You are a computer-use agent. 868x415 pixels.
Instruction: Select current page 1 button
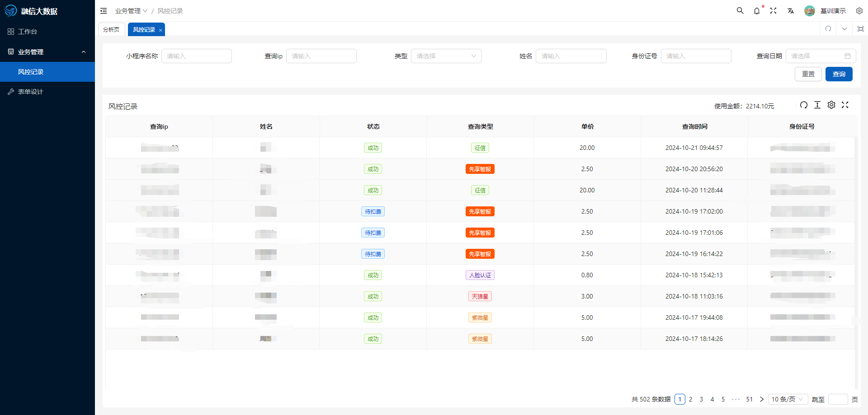680,399
